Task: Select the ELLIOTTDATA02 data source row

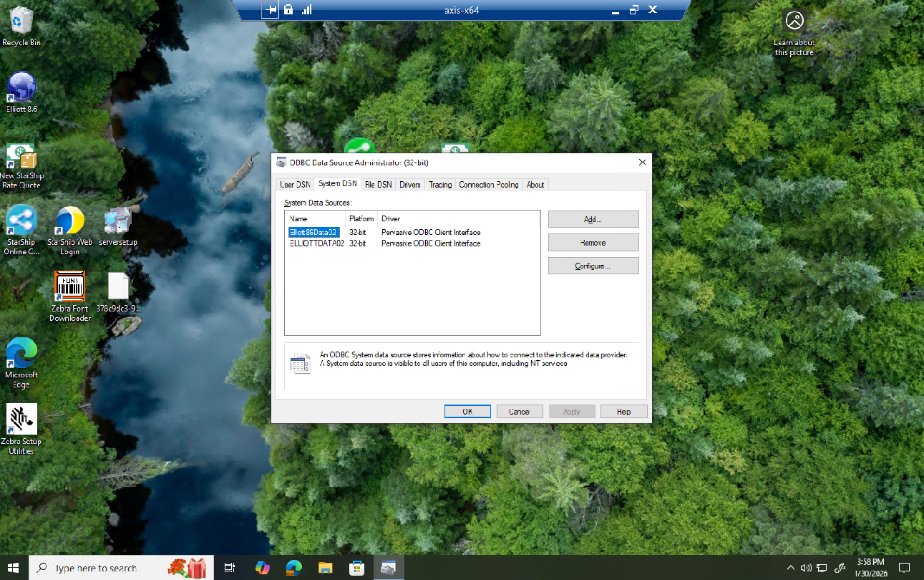Action: pos(316,243)
